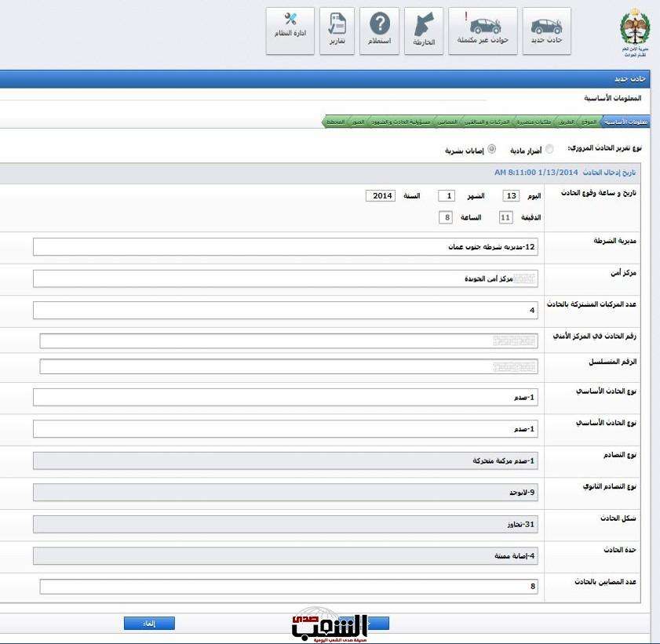660x644 pixels.
Task: Open حدة الحادث accident severity dropdown
Action: tap(286, 556)
